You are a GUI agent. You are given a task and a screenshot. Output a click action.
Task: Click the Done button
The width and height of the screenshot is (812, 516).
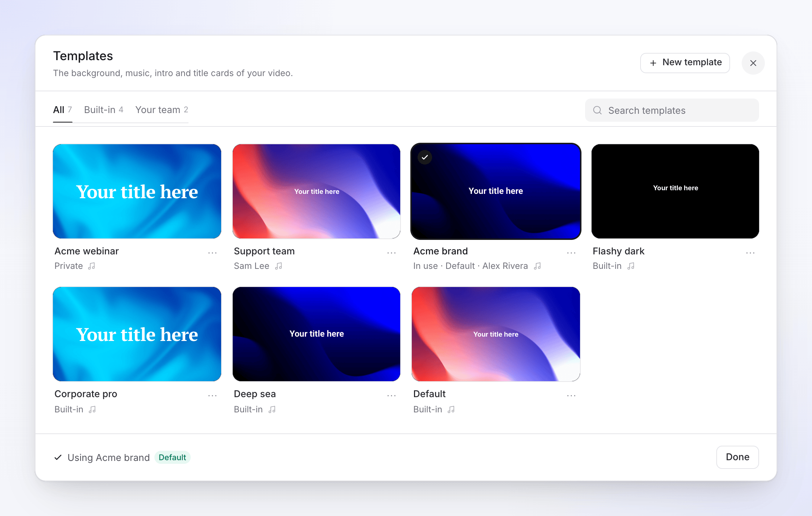(x=738, y=457)
